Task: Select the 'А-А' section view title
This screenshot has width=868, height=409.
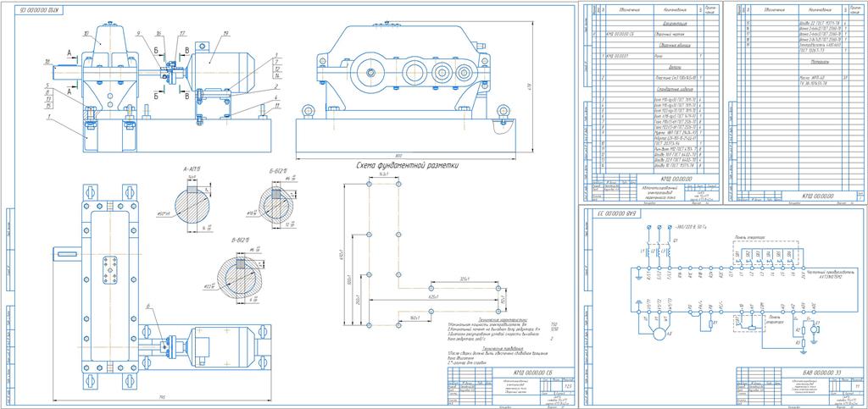Action: point(192,168)
